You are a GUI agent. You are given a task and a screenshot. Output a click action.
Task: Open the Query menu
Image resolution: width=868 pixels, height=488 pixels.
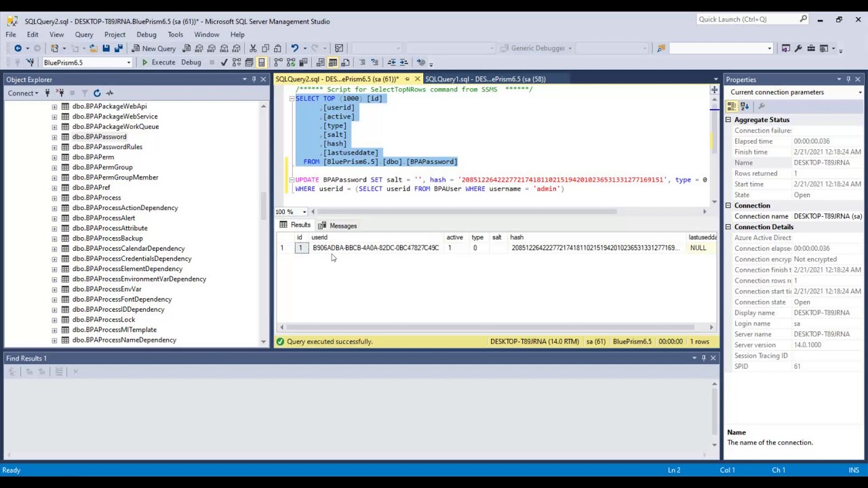pyautogui.click(x=84, y=35)
